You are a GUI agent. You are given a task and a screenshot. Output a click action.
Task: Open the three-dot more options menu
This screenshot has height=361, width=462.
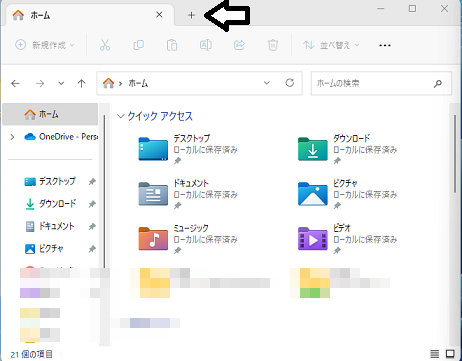click(x=385, y=45)
